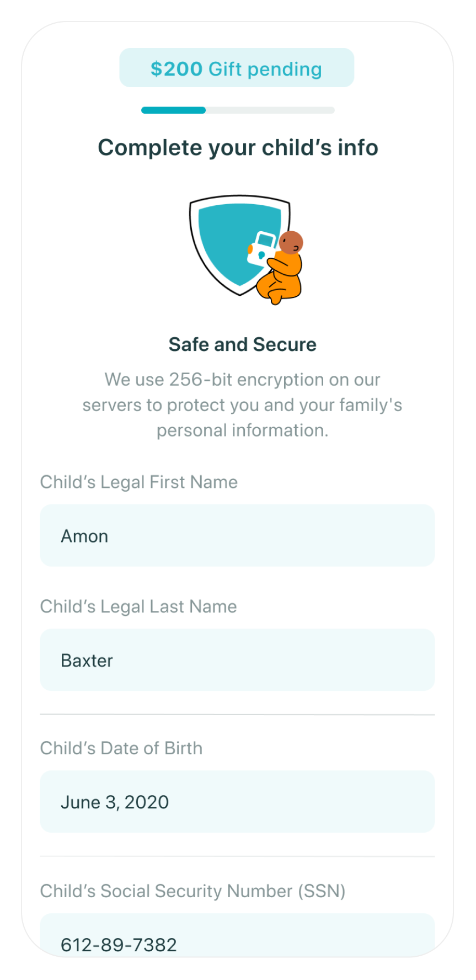Open the date picker showing June 3, 2020

click(x=237, y=802)
